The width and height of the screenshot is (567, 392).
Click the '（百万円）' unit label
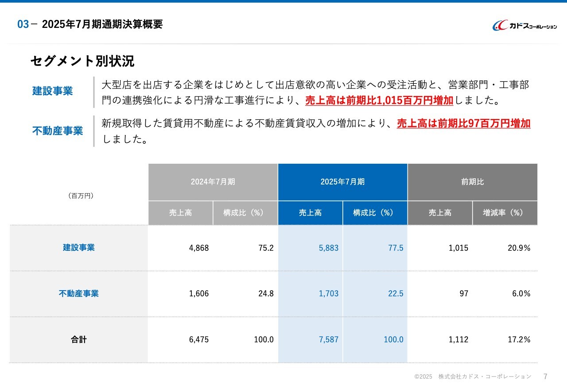click(81, 196)
